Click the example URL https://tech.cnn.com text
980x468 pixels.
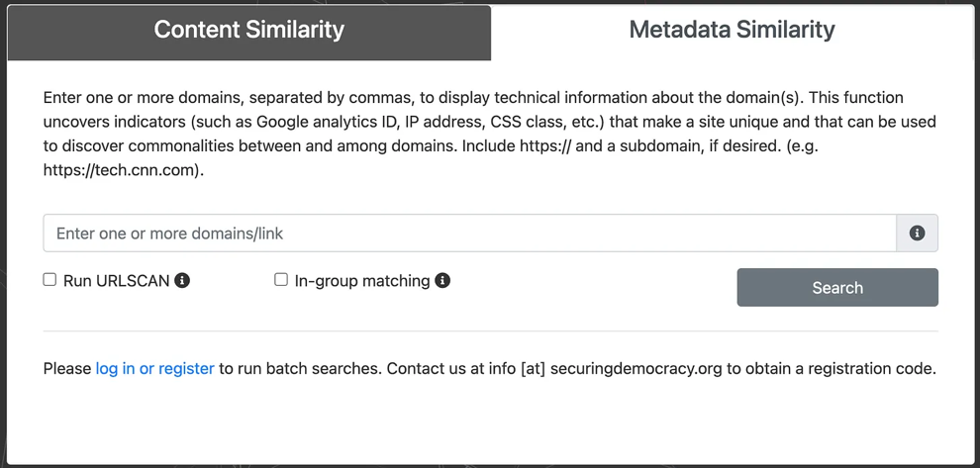122,169
